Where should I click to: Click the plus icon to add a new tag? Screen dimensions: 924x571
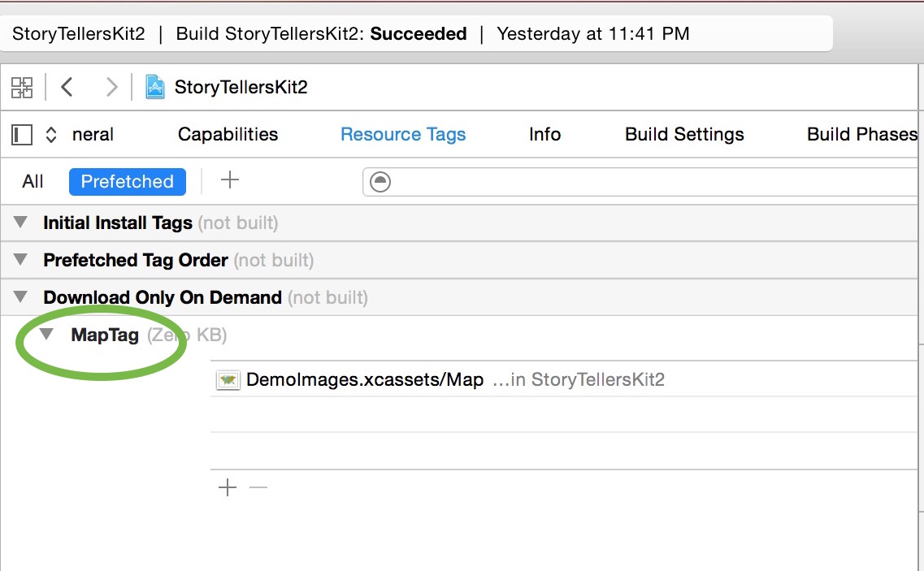pos(229,180)
